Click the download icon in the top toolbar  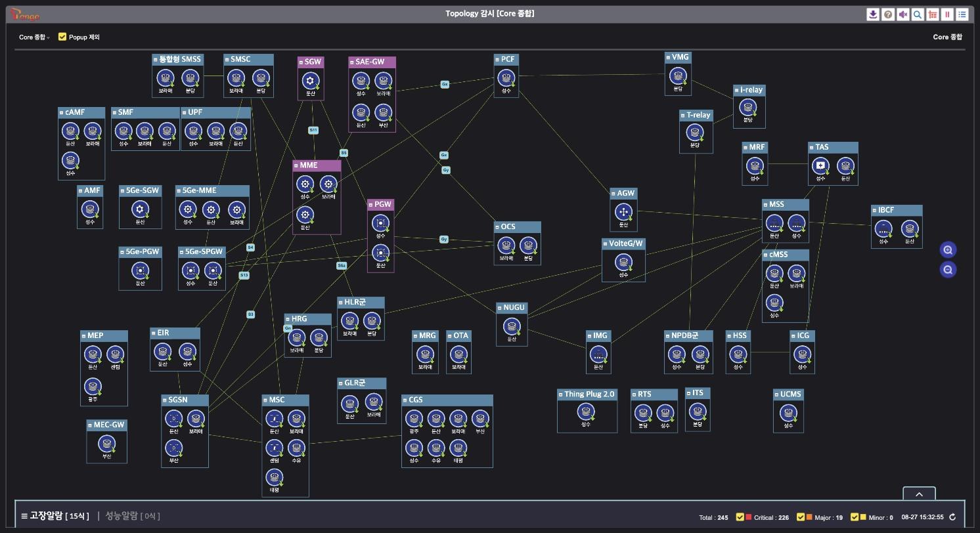(873, 14)
